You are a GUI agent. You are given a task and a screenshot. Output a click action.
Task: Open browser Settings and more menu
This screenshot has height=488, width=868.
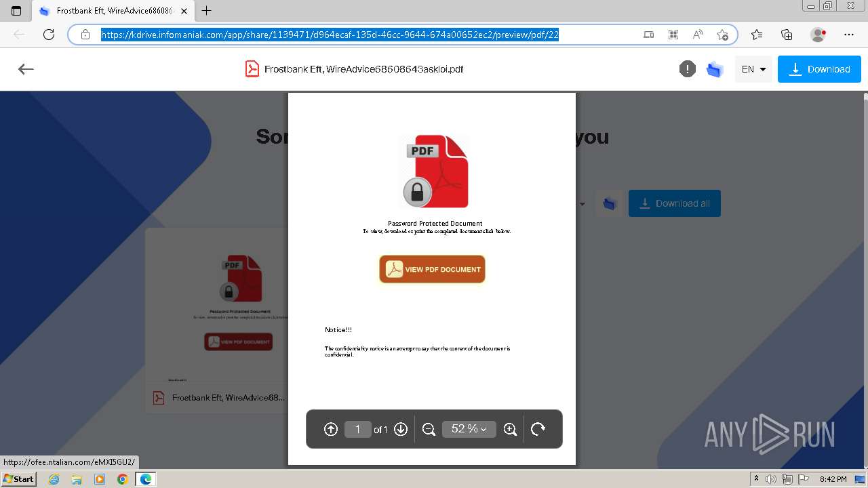tap(849, 35)
